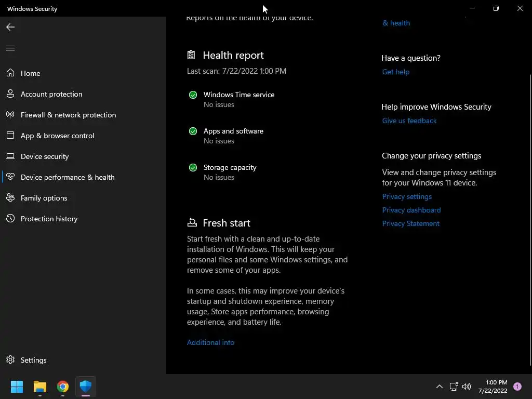Viewport: 532px width, 399px height.
Task: Click the Fresh start icon
Action: click(192, 222)
